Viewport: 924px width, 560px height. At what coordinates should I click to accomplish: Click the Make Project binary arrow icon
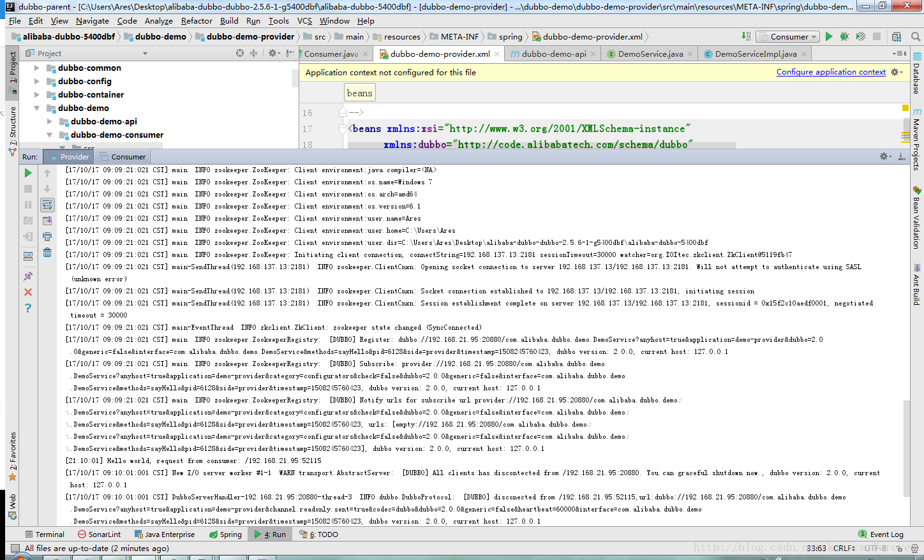747,36
